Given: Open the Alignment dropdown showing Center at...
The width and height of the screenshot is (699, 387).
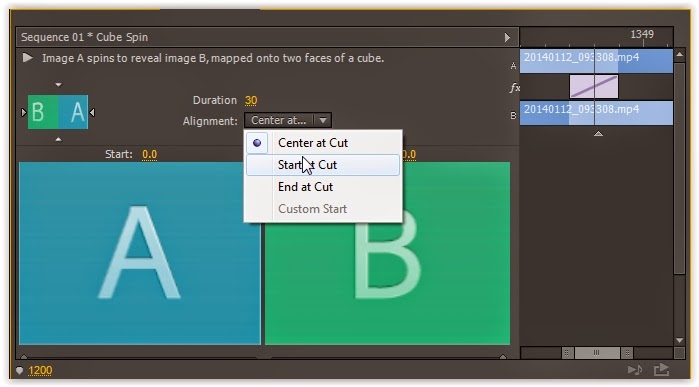Looking at the screenshot, I should tap(288, 120).
